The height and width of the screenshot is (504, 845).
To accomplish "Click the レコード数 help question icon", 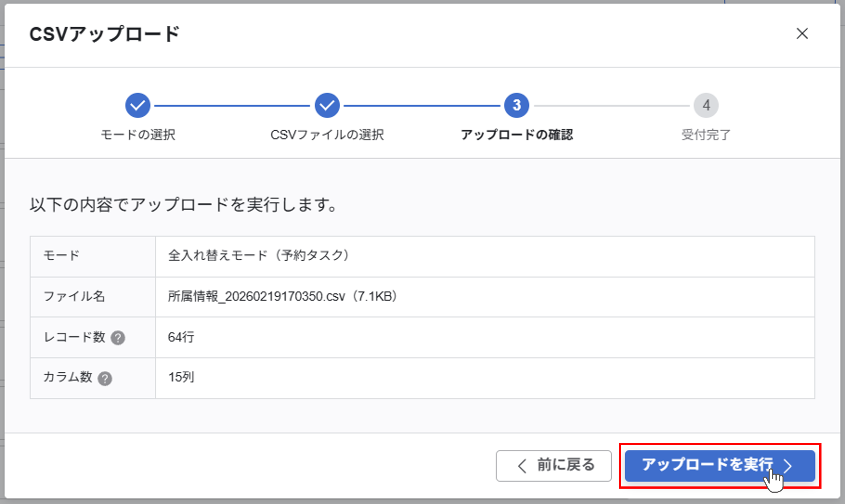I will click(118, 338).
